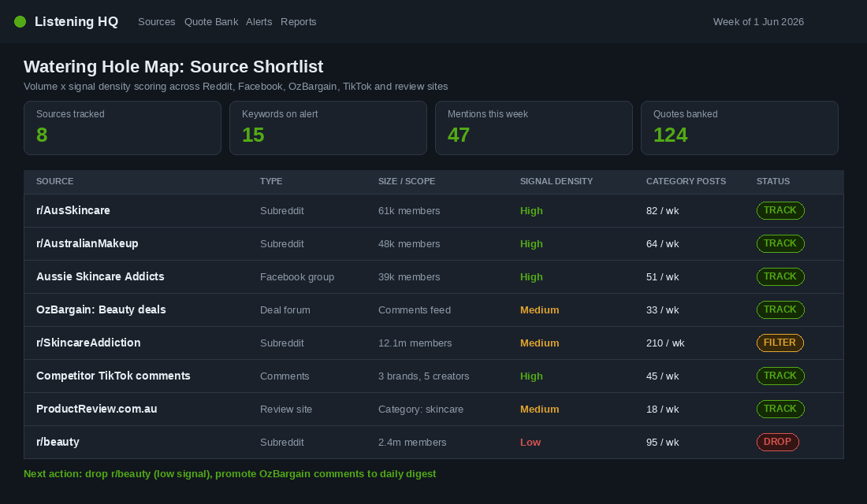Image resolution: width=867 pixels, height=504 pixels.
Task: Open the ProductReview.com.au source
Action: tap(433, 409)
